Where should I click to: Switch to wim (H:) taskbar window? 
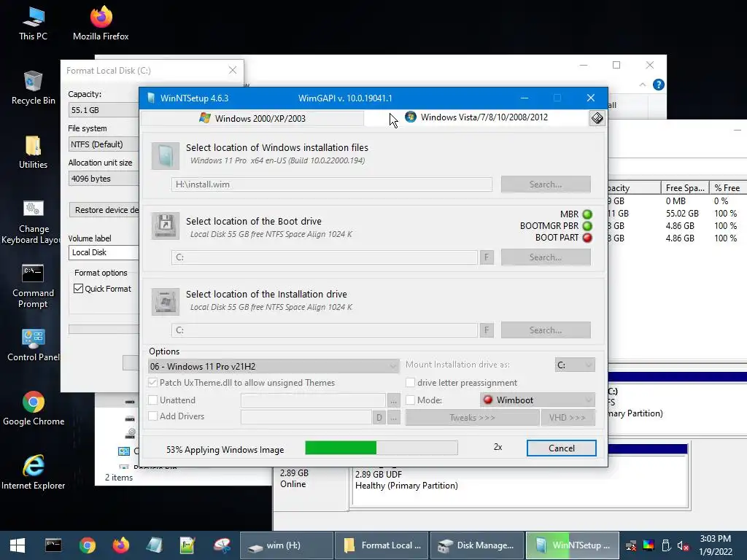point(286,545)
